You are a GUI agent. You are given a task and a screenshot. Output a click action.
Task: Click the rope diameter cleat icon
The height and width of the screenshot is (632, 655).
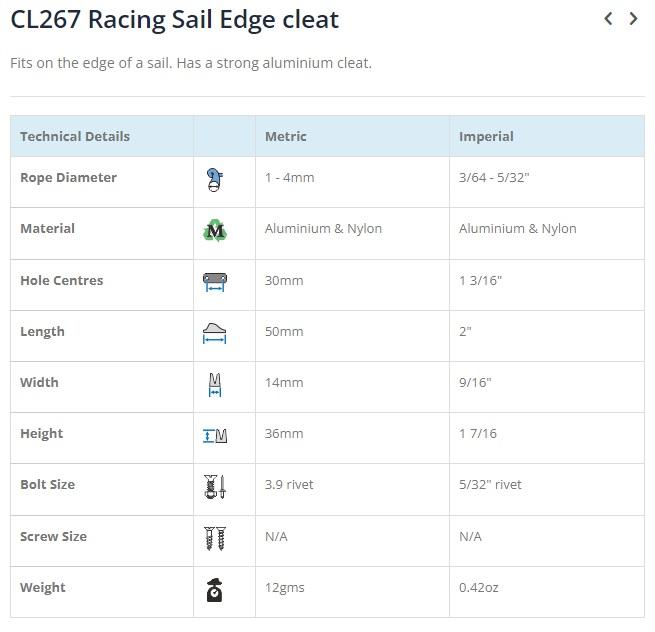pyautogui.click(x=214, y=180)
